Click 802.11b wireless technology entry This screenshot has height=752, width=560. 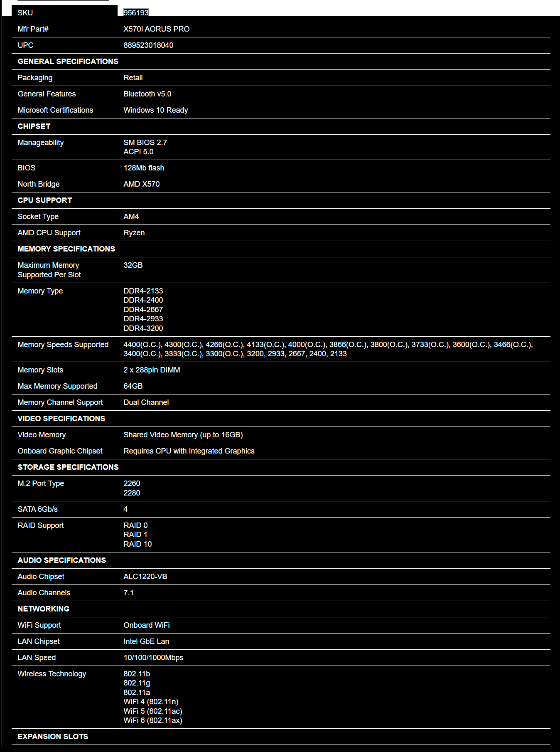click(137, 674)
